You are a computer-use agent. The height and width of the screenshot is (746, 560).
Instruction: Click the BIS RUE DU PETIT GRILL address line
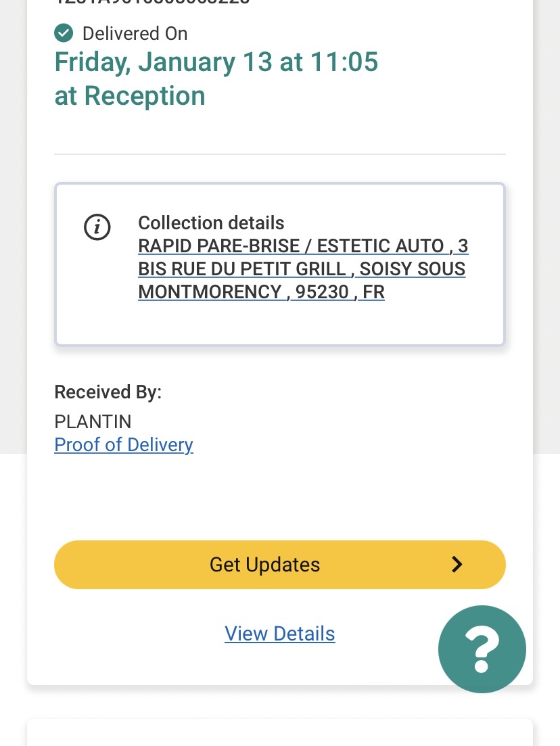(x=302, y=269)
